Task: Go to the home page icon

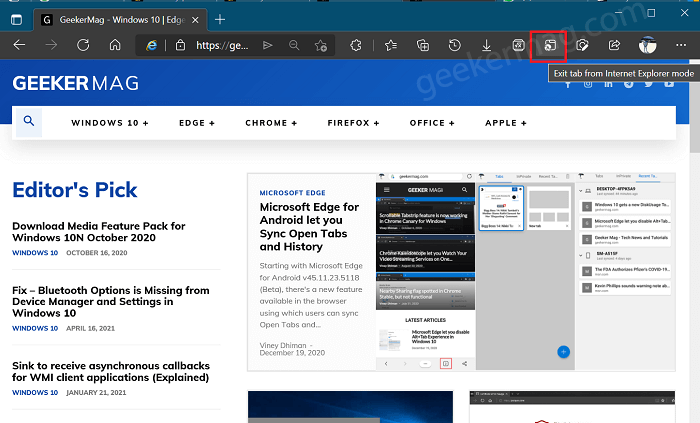Action: [115, 45]
